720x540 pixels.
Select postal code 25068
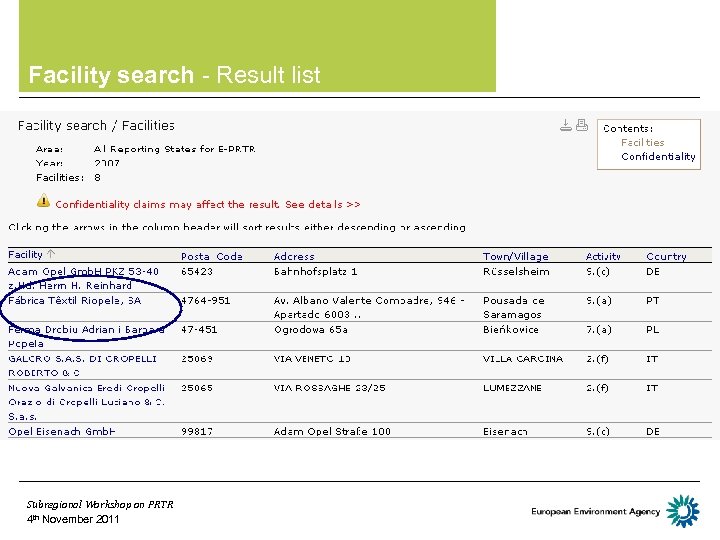coord(197,359)
